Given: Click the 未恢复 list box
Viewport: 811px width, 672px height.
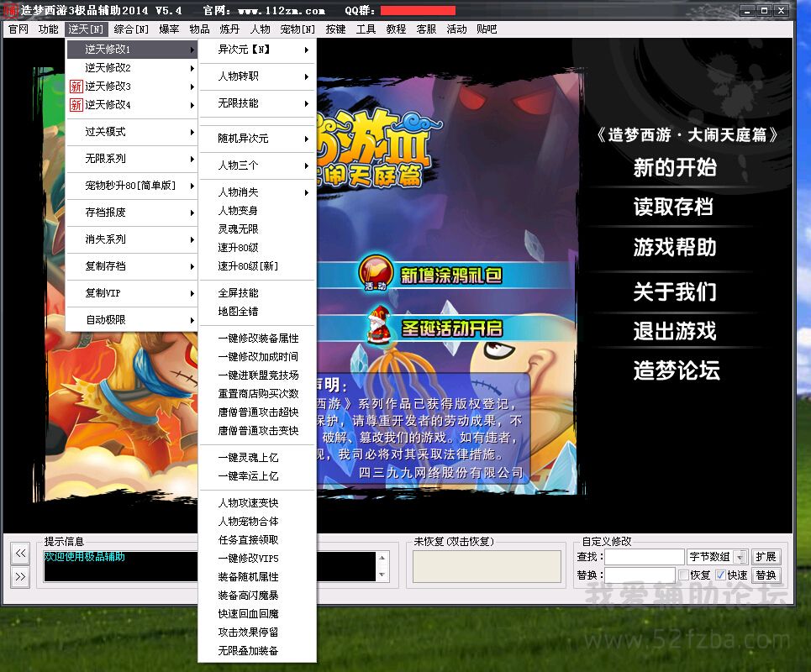Looking at the screenshot, I should coord(487,566).
